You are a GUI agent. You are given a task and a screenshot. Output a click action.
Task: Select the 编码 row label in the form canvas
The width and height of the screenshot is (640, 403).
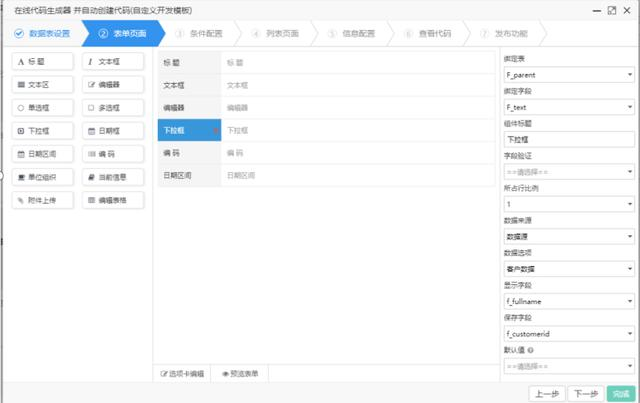click(x=189, y=153)
